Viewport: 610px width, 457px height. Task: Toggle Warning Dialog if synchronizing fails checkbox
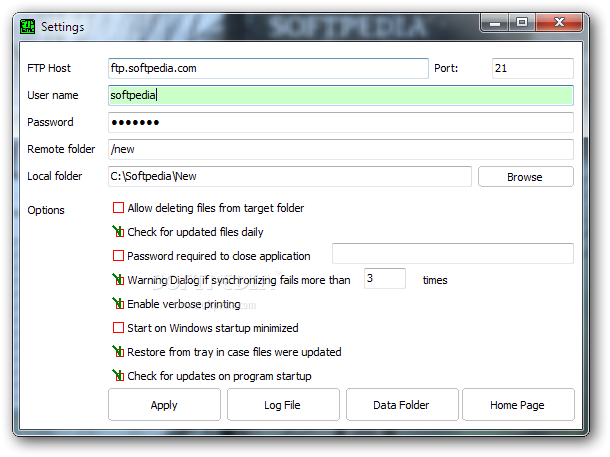coord(118,279)
